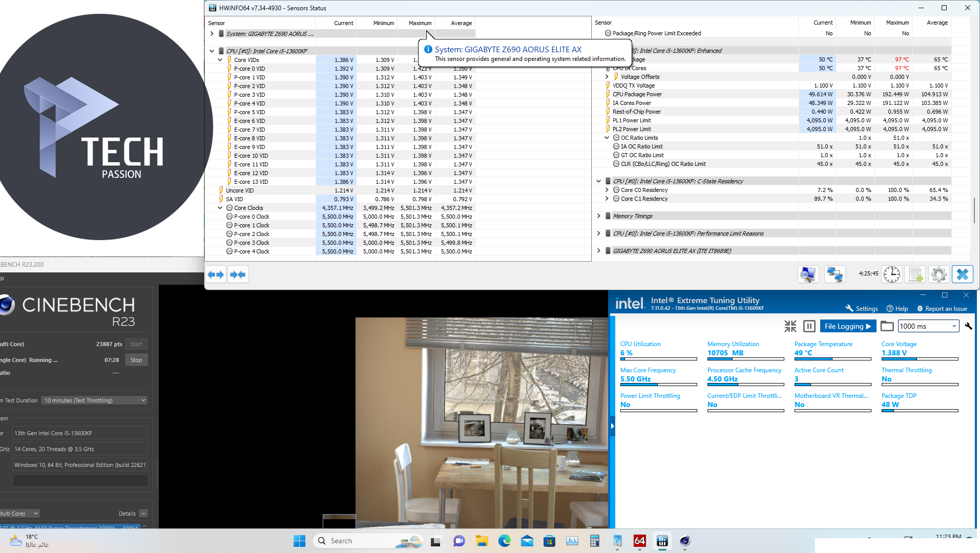This screenshot has height=553, width=980.
Task: Collapse the Core VIDs tree node
Action: point(220,60)
